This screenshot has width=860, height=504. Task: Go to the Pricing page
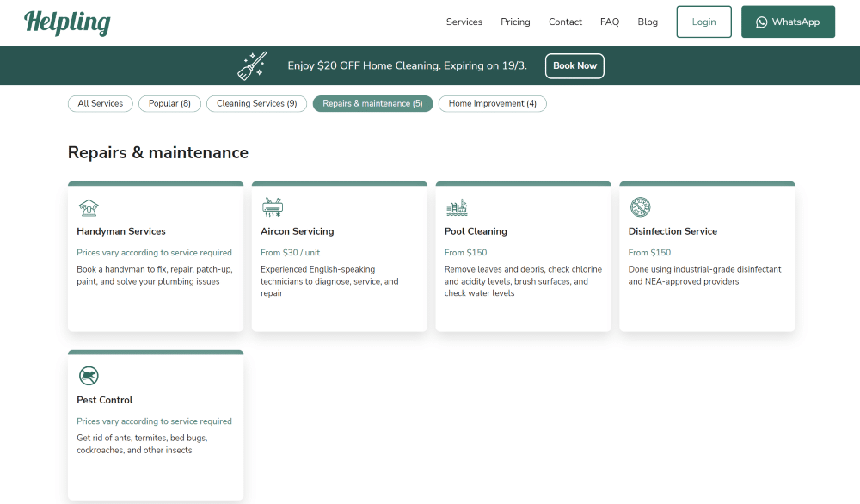point(515,22)
